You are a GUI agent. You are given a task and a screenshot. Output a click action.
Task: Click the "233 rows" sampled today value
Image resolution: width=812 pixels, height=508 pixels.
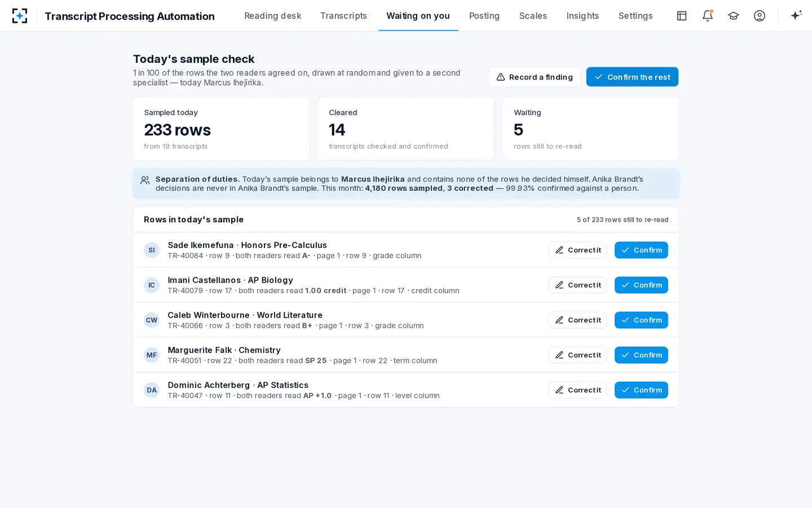177,130
